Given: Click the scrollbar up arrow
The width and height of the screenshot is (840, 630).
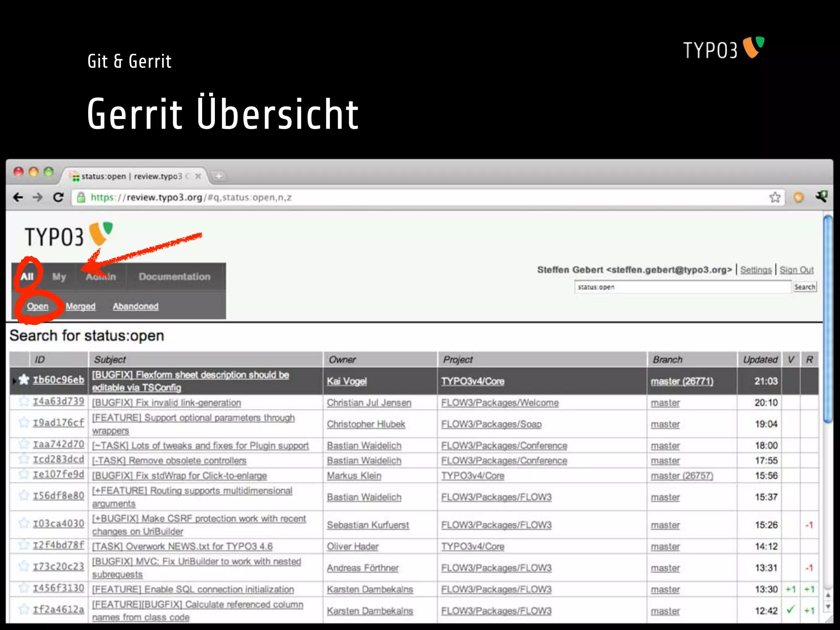Looking at the screenshot, I should pyautogui.click(x=828, y=595).
